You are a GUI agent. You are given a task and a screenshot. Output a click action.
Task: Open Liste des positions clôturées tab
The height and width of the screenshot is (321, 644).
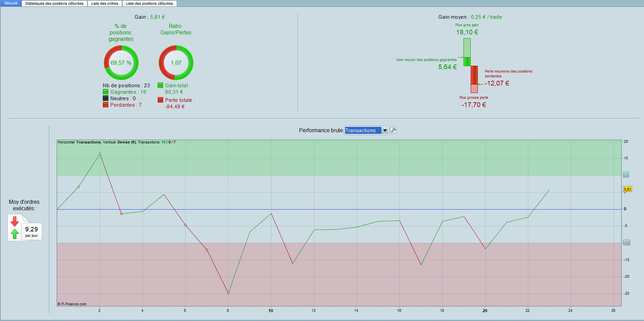pos(149,3)
